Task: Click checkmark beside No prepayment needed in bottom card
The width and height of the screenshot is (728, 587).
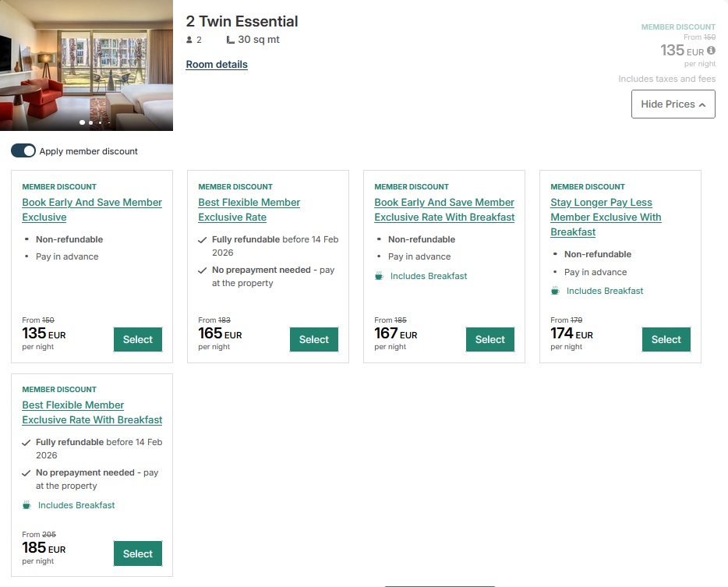Action: 27,472
